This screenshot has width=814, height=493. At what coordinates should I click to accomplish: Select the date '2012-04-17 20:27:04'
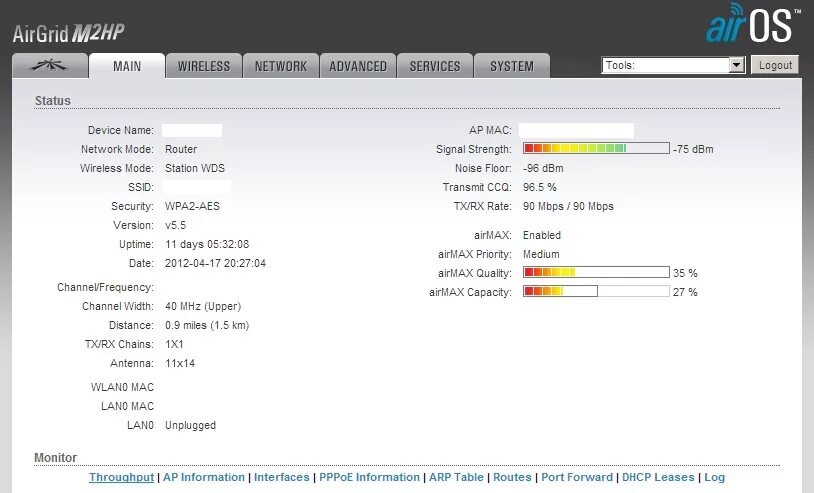pos(215,263)
